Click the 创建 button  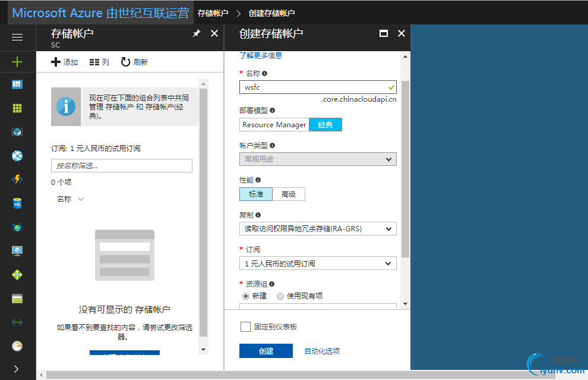click(x=266, y=351)
